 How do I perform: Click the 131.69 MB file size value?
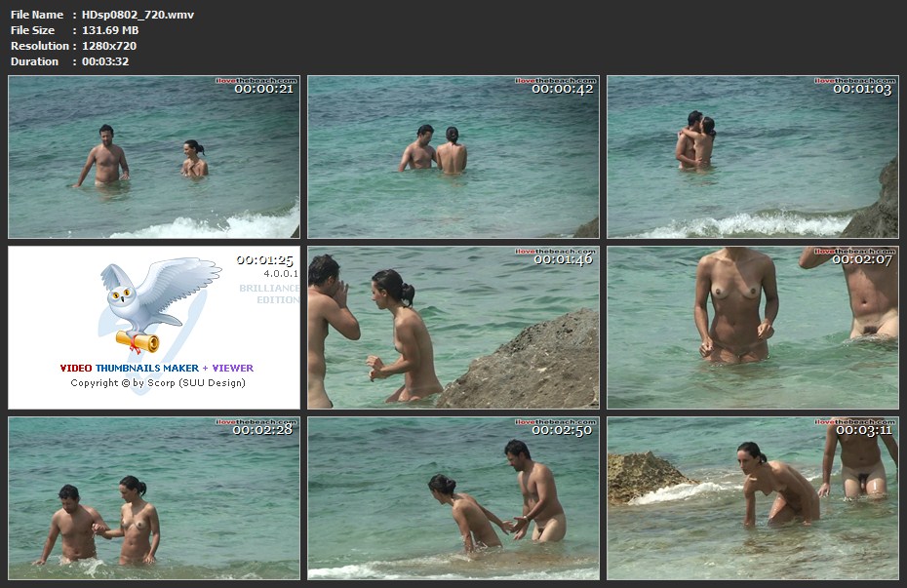point(110,30)
